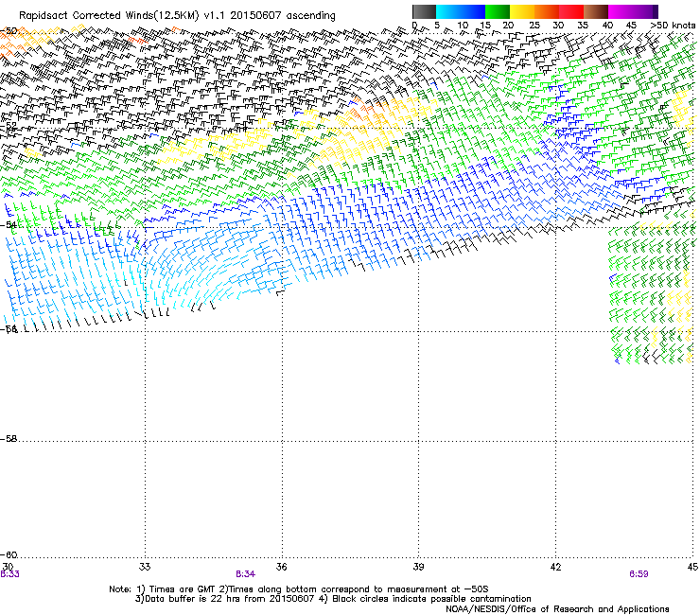
Task: Click the cyan-blue 5-15 knots legend segment
Action: pyautogui.click(x=461, y=11)
